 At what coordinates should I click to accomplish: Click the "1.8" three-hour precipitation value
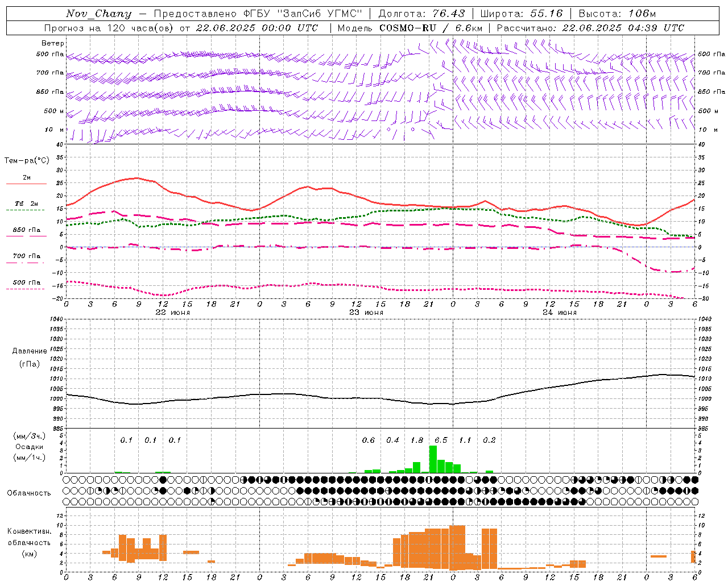coord(417,440)
